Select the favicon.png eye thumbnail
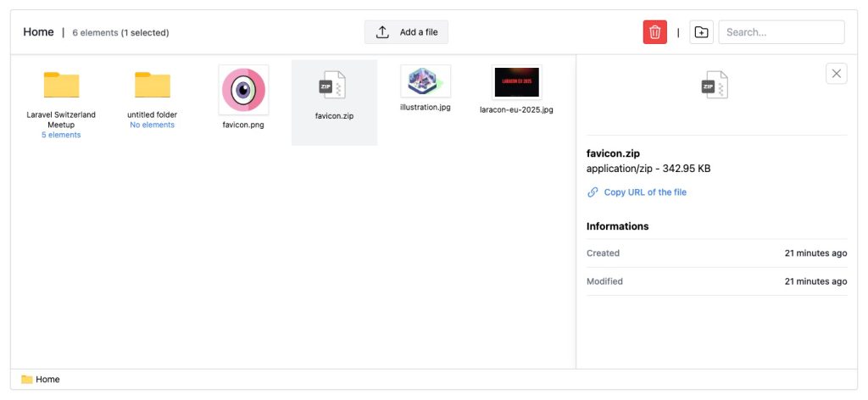 tap(243, 90)
